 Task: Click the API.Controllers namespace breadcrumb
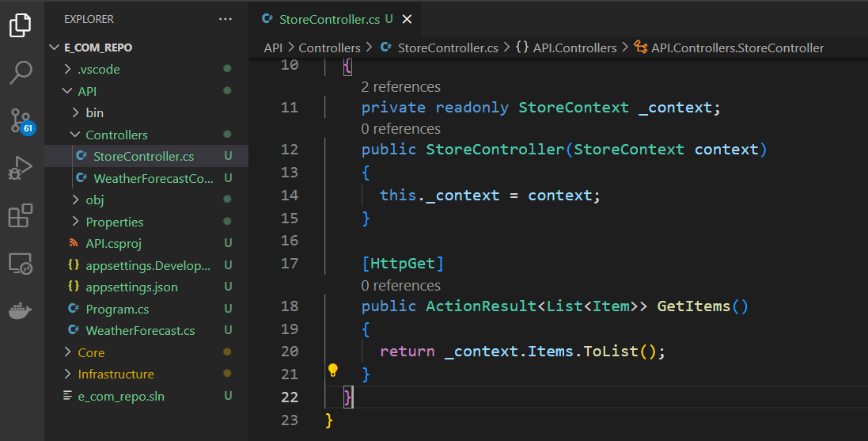point(567,48)
